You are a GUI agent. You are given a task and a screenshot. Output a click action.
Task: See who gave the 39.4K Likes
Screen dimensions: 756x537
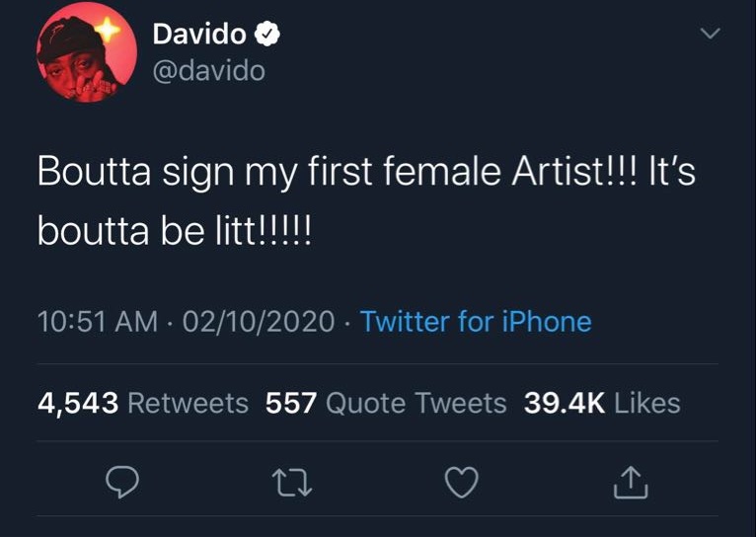pos(601,403)
